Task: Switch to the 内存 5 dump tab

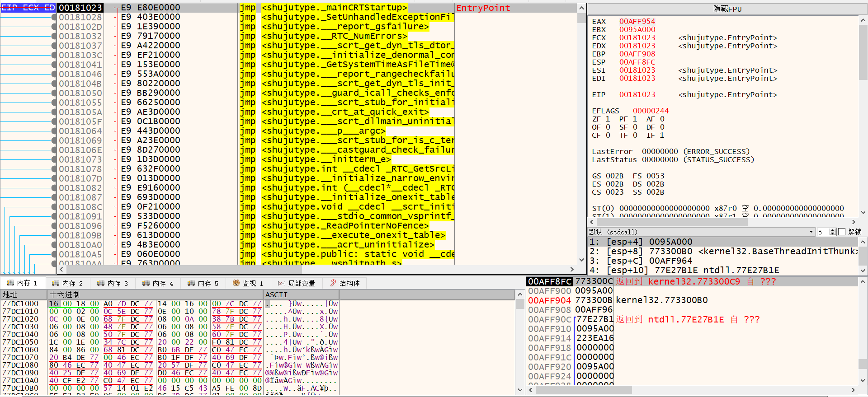Action: point(203,283)
